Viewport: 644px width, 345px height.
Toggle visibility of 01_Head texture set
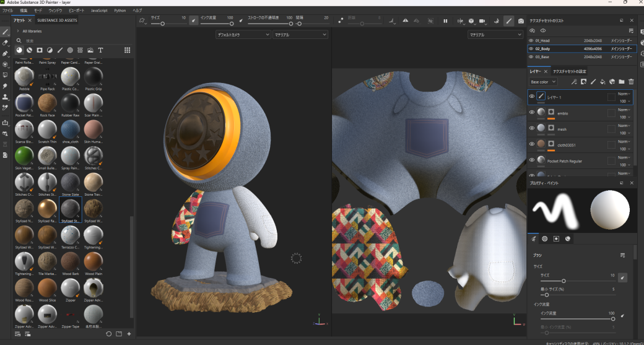(x=531, y=40)
